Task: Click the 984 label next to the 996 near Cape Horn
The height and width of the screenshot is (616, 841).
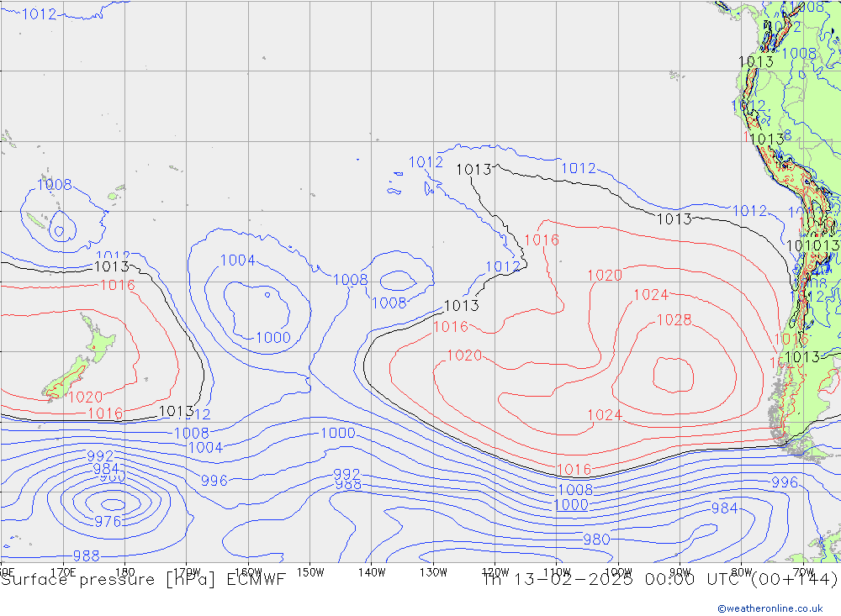Action: 725,508
